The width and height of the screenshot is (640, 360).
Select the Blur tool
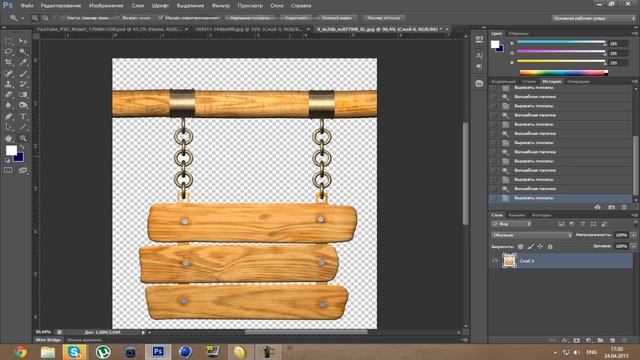pos(9,105)
